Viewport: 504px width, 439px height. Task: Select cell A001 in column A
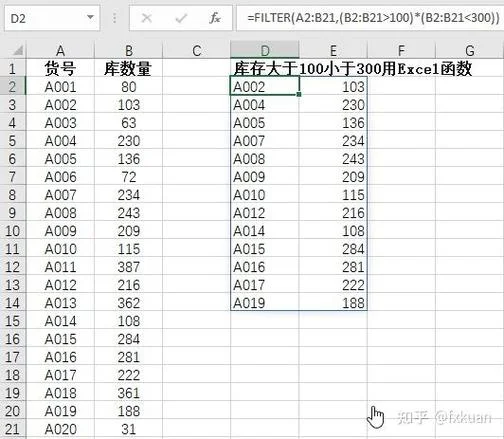coord(60,87)
